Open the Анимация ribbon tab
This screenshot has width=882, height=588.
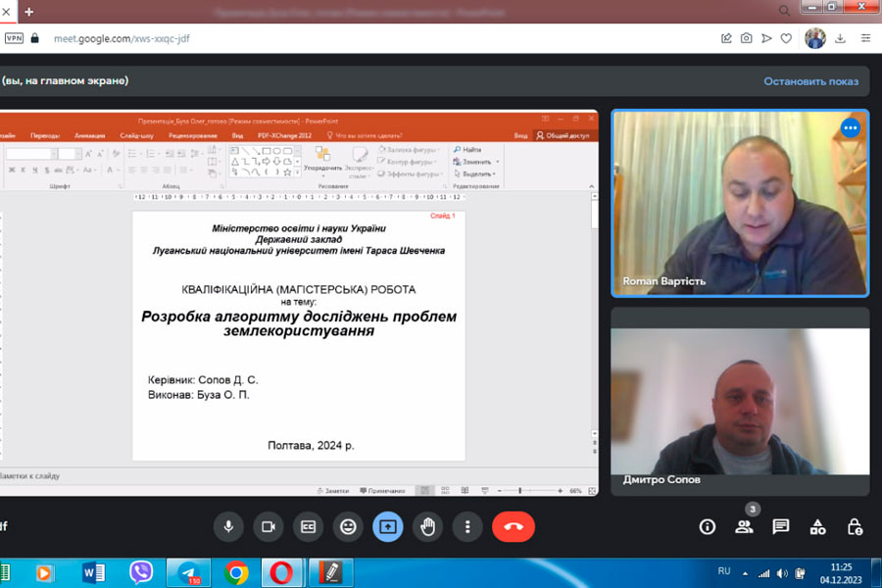(89, 135)
